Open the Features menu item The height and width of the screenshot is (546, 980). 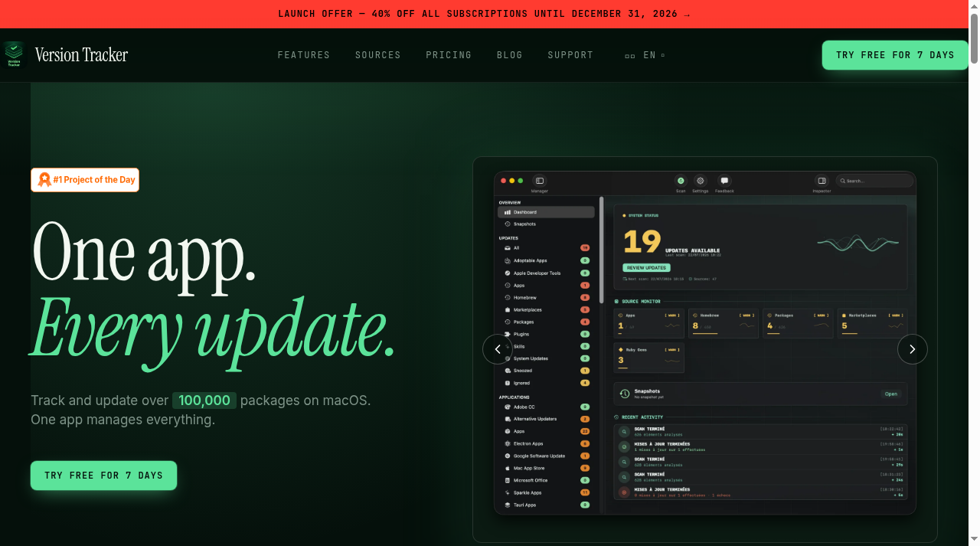coord(304,55)
